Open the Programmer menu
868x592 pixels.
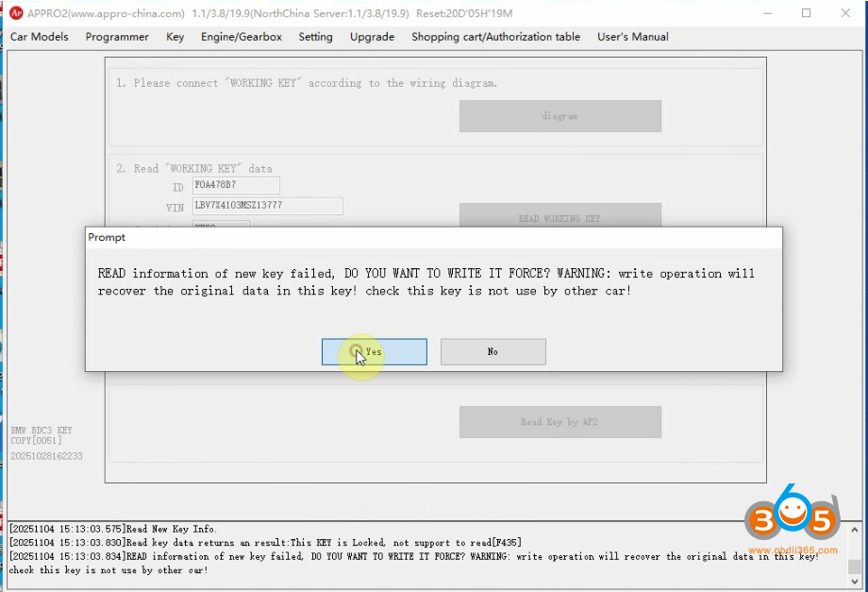[x=117, y=37]
